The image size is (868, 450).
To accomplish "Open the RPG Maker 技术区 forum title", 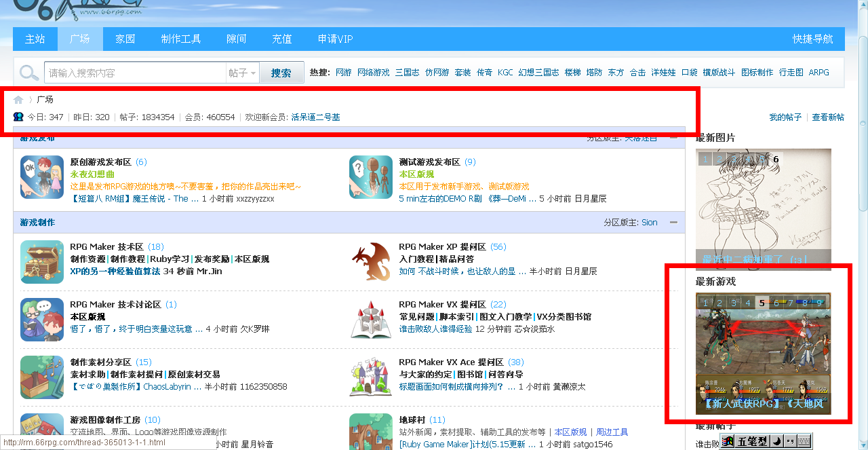I will [x=107, y=247].
